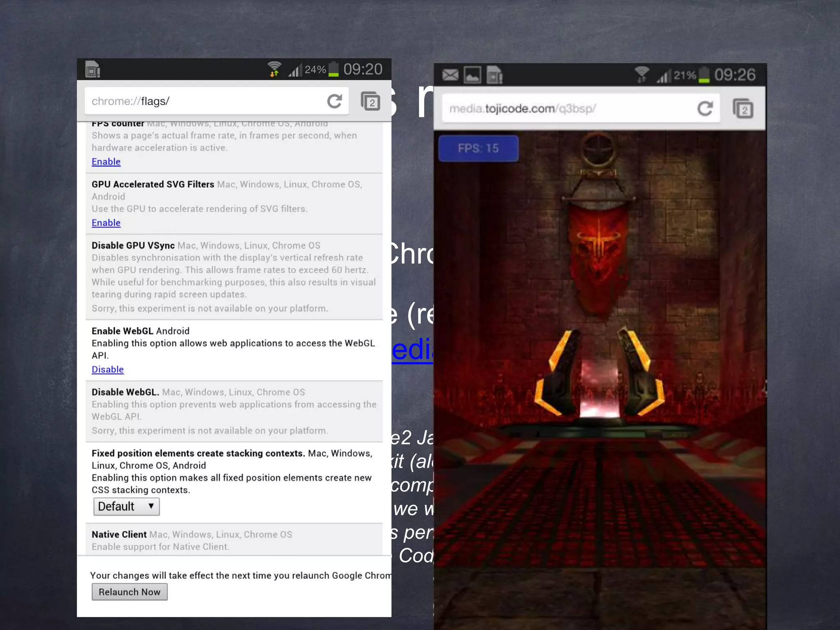840x630 pixels.
Task: Reload the tojicode q3bsp page
Action: pyautogui.click(x=705, y=109)
